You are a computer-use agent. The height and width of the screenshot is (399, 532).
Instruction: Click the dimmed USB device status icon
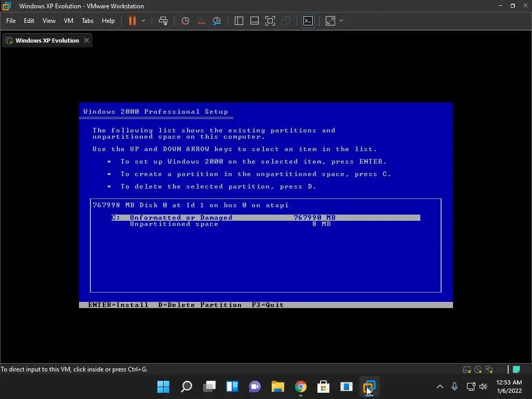[500, 369]
